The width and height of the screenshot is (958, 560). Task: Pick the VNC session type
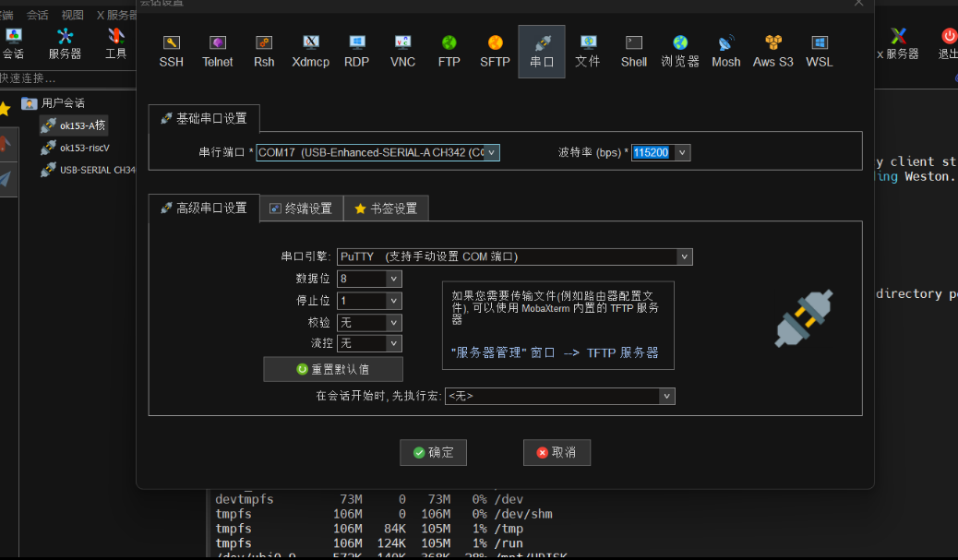click(x=402, y=52)
